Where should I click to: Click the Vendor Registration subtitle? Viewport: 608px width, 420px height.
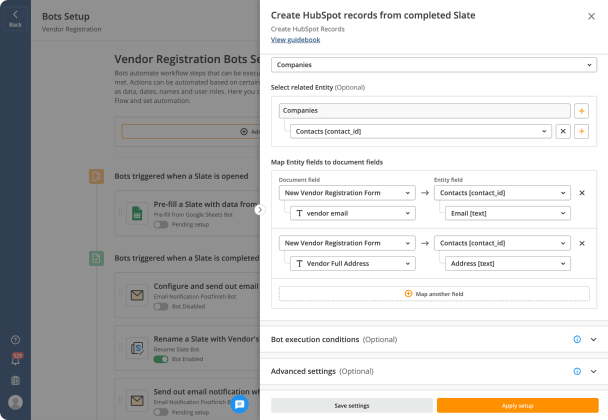pos(72,29)
